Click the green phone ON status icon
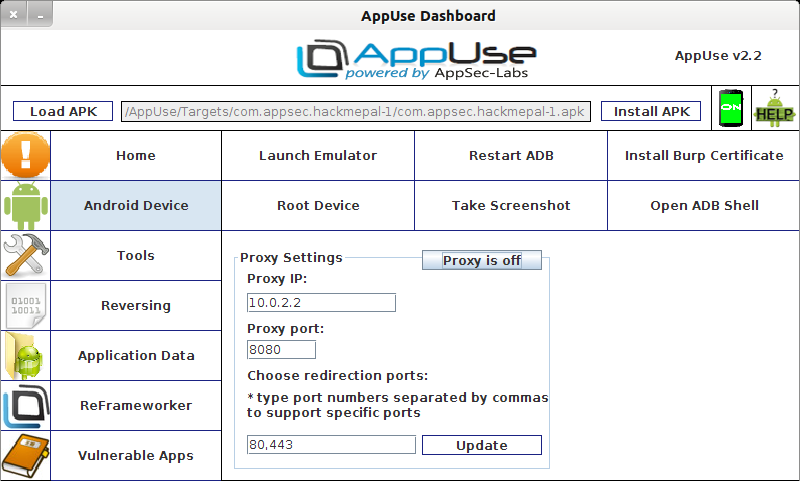Screen dimensions: 800x481 731,108
